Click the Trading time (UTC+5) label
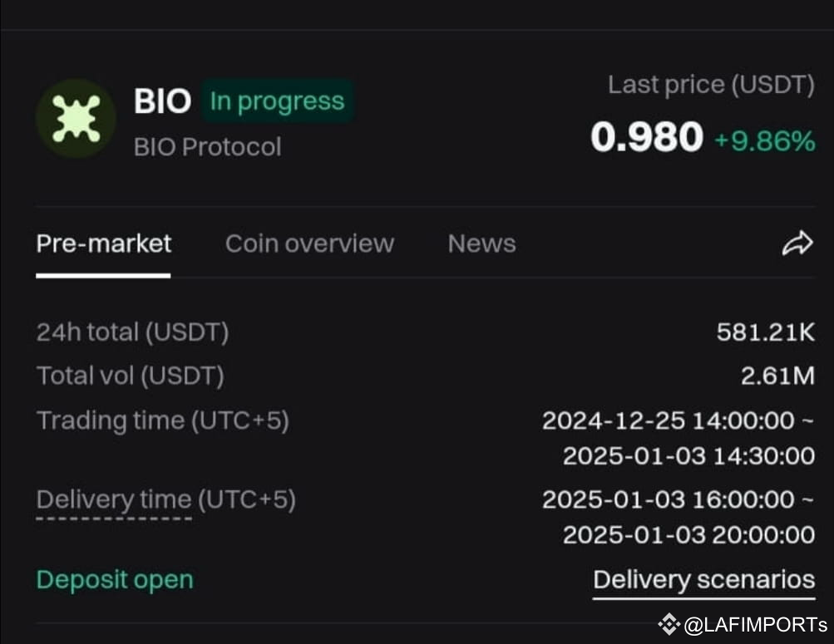This screenshot has width=834, height=644. click(163, 420)
